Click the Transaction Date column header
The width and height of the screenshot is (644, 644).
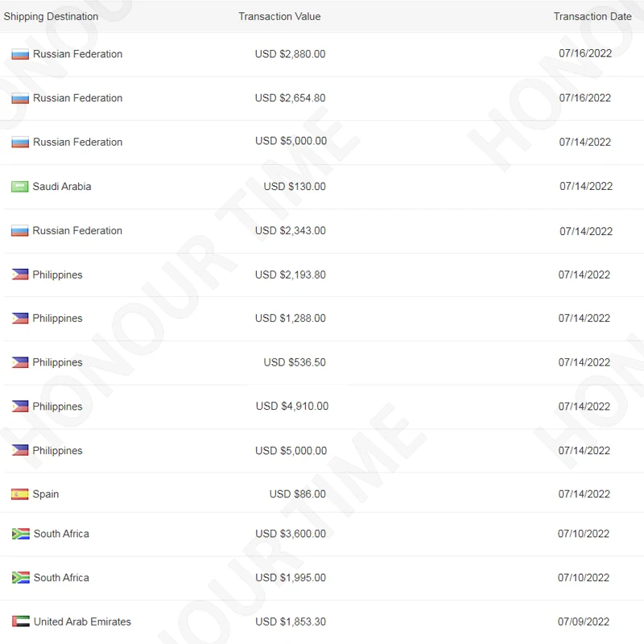(x=592, y=16)
